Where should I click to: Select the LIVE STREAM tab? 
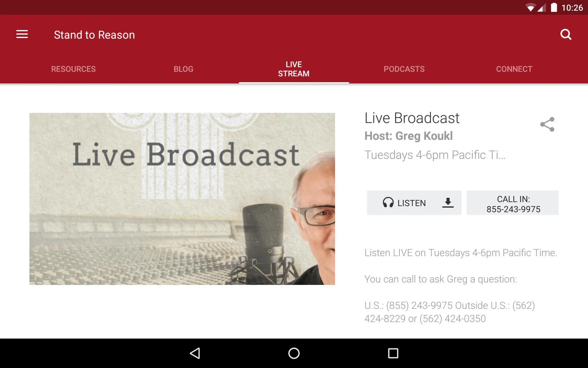(294, 69)
